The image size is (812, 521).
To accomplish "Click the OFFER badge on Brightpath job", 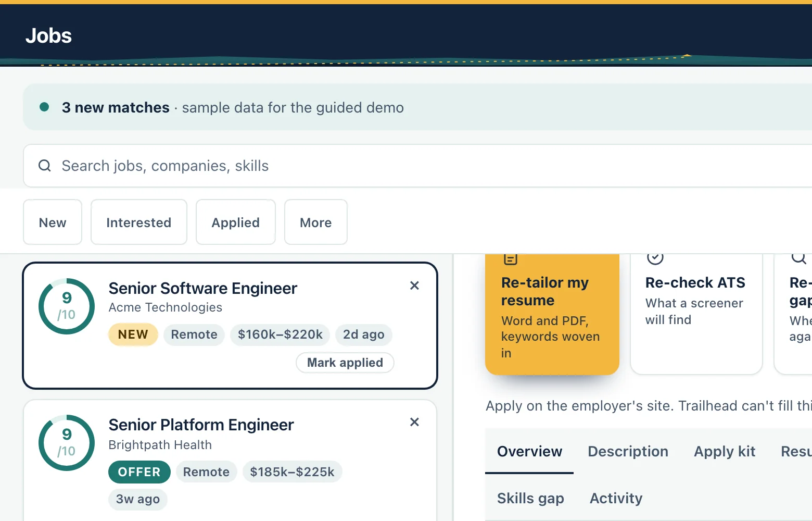I will coord(139,472).
